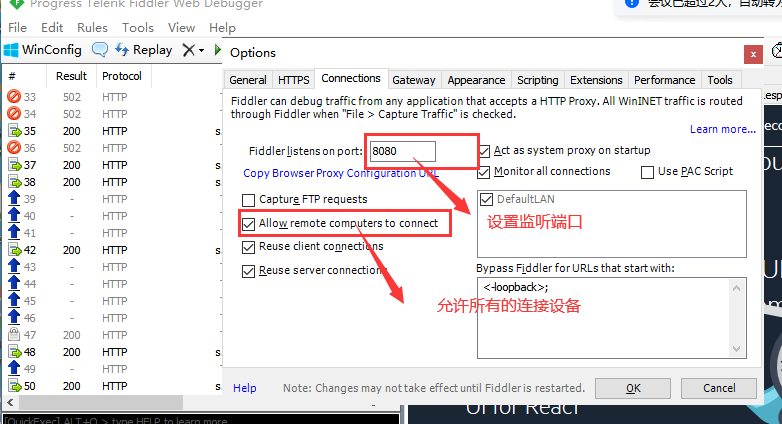Select the upload arrow icon of session 41
Viewport: 782px width, 424px height.
14,232
